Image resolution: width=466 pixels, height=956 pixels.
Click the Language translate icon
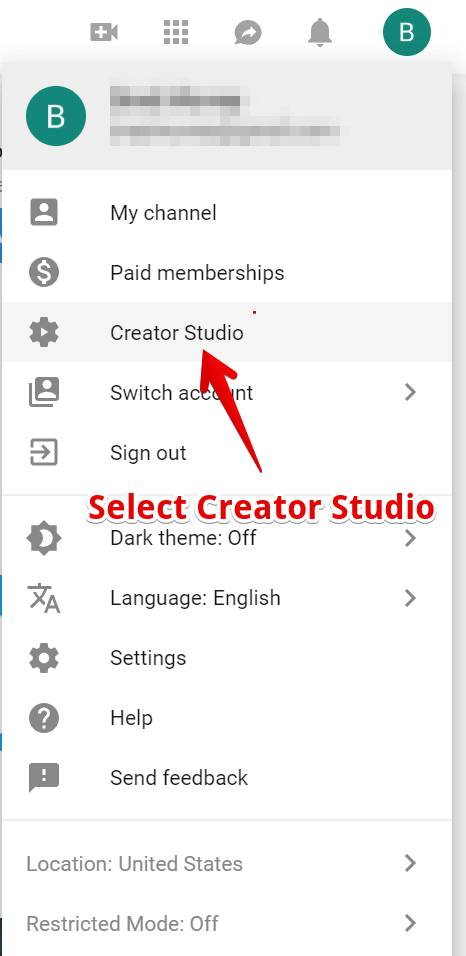click(44, 598)
